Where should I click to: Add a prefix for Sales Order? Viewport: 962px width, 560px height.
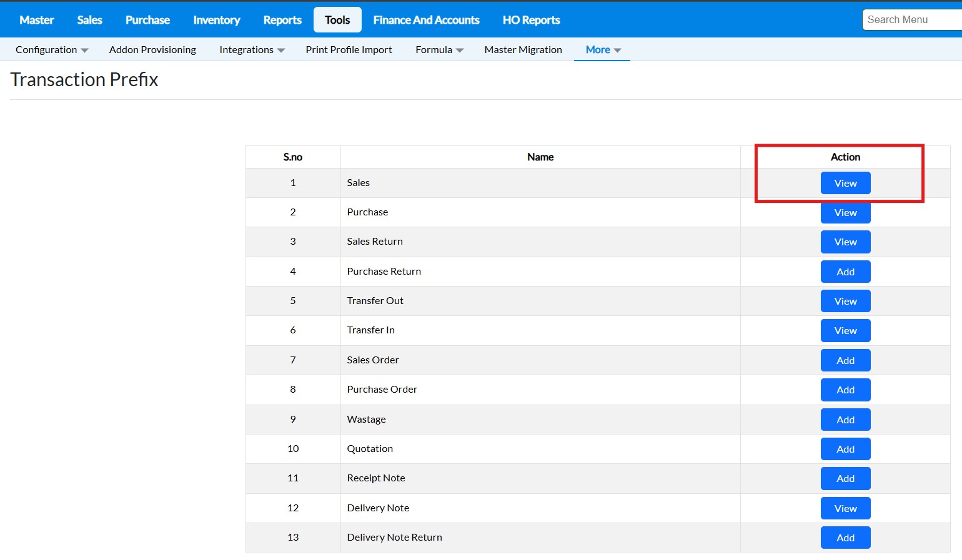[x=845, y=360]
